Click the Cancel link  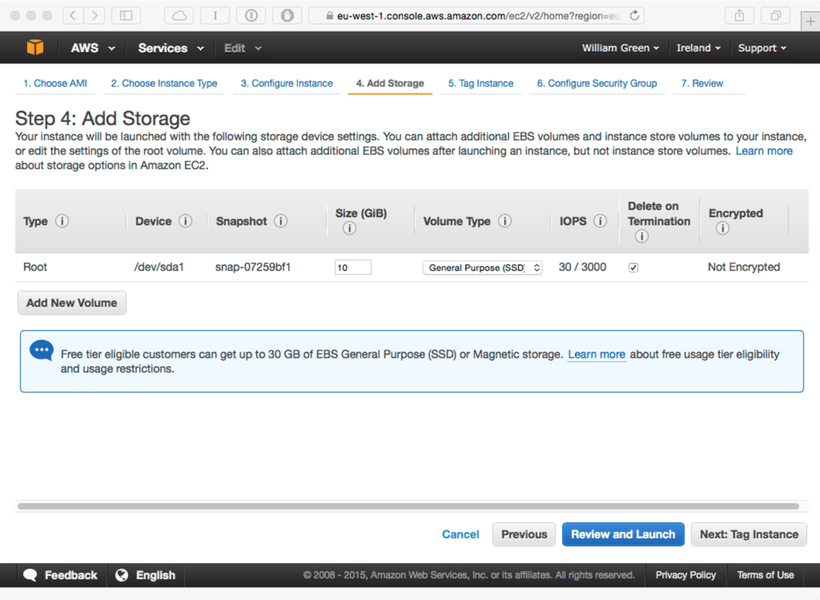click(460, 534)
